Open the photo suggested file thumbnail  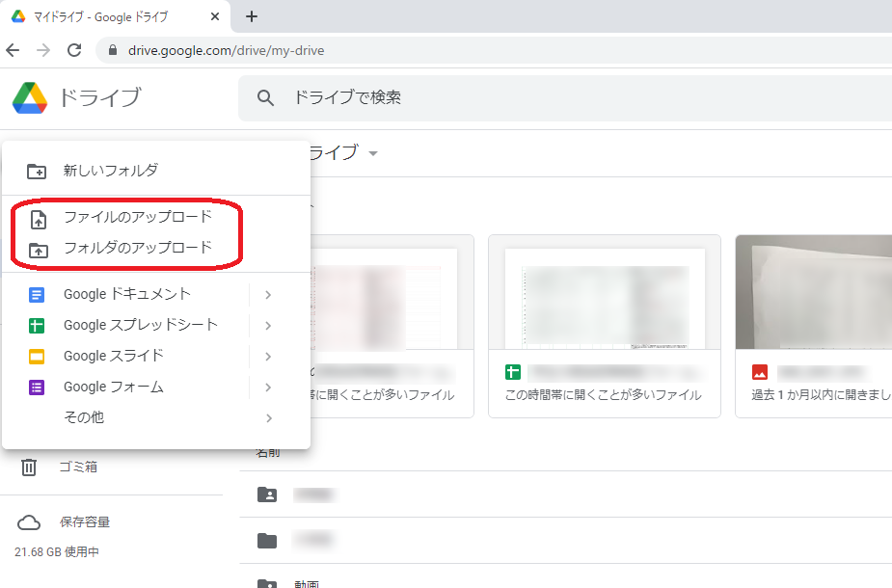pyautogui.click(x=814, y=292)
